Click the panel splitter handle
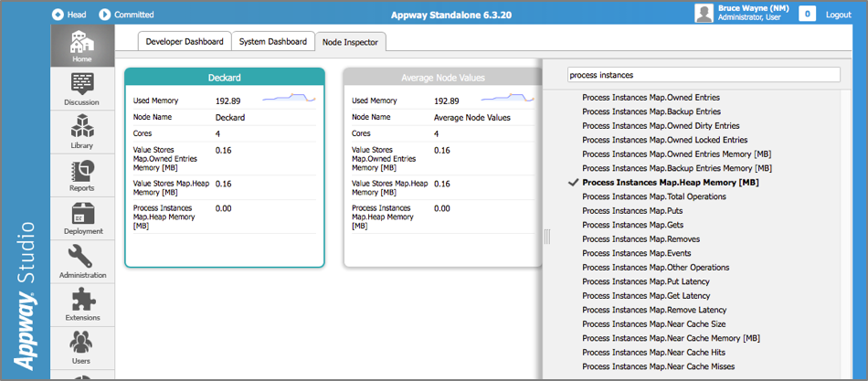The height and width of the screenshot is (381, 868). [547, 237]
